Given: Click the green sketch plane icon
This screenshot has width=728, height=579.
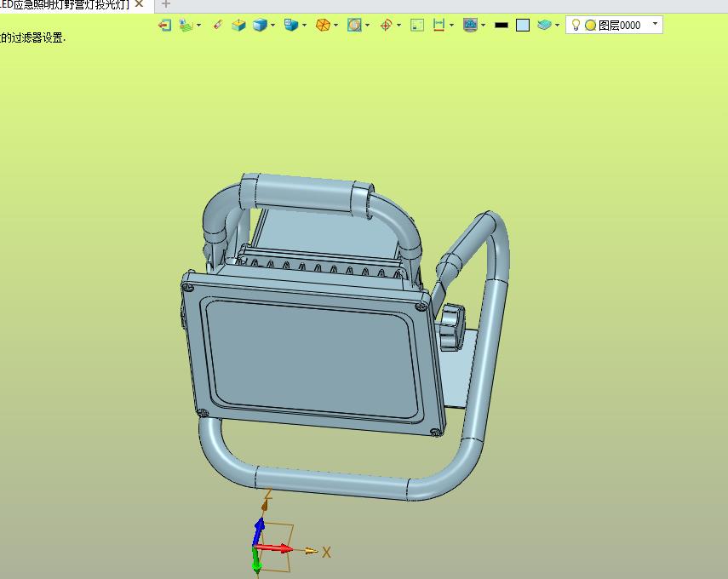Looking at the screenshot, I should 186,25.
